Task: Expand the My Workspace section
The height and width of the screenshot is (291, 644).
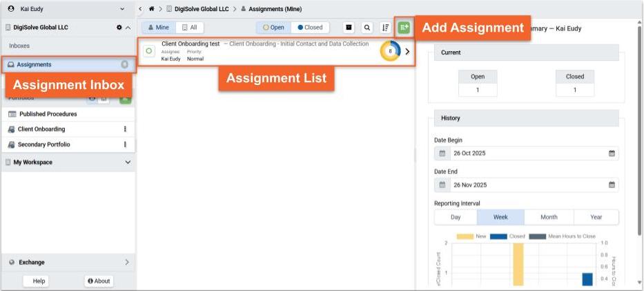Action: [x=128, y=162]
